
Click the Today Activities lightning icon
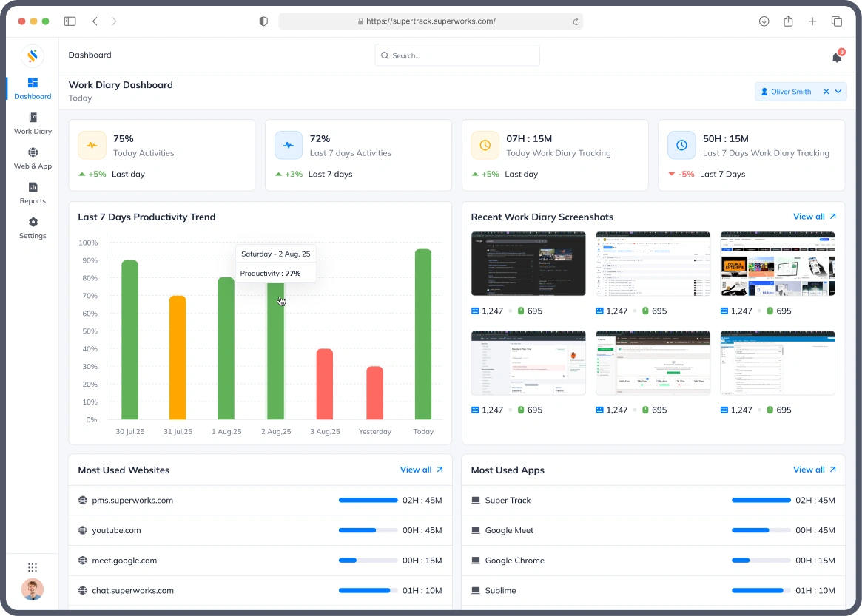coord(91,146)
